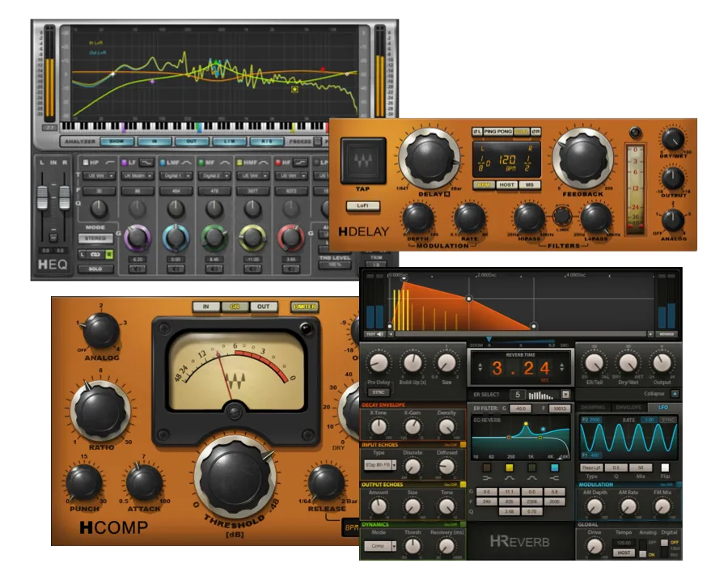Toggle the FREEZE checkbox in H-EQ analyzer

point(318,142)
